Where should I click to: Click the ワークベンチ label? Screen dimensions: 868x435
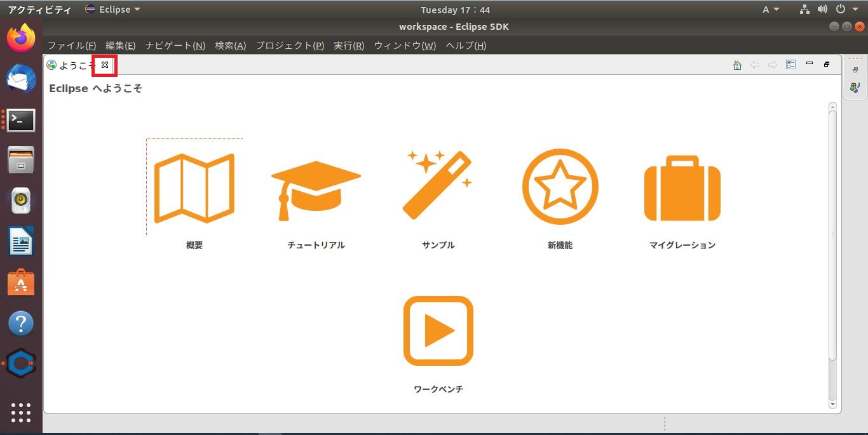438,389
